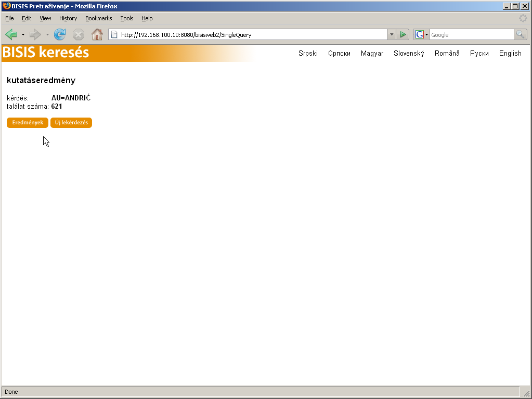Switch language to Srpski
Image resolution: width=532 pixels, height=399 pixels.
click(x=308, y=53)
